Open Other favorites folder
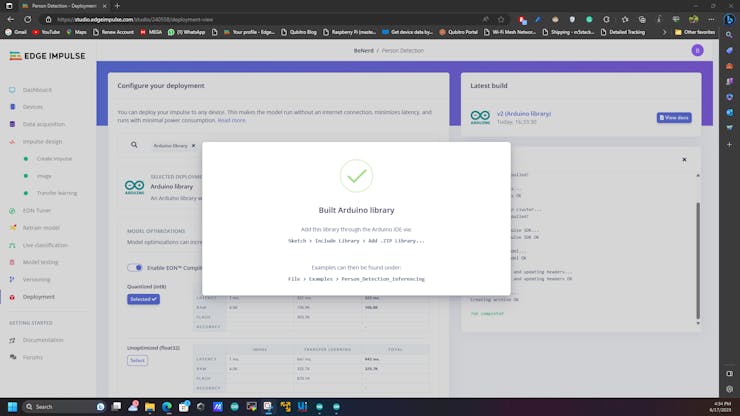The image size is (740, 416). pyautogui.click(x=695, y=32)
